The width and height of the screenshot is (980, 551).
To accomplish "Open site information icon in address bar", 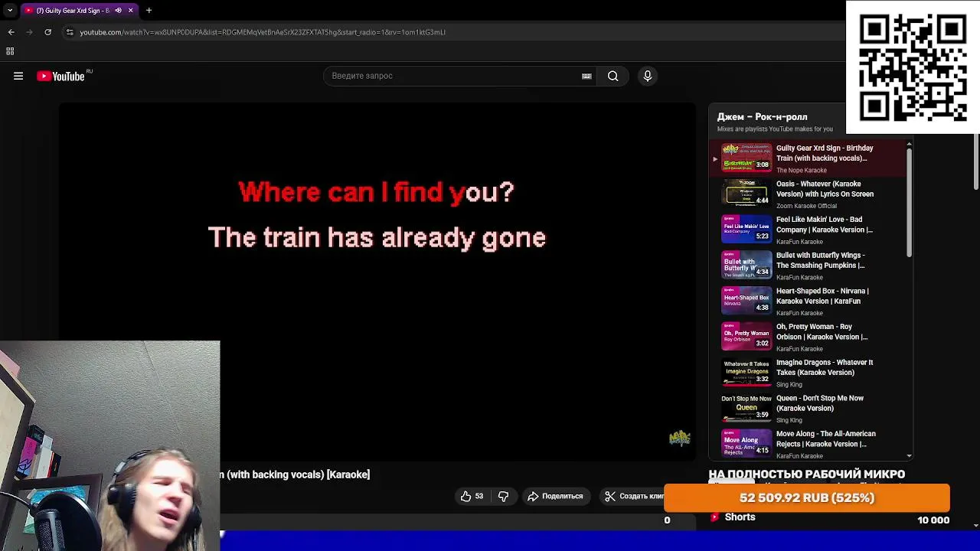I will (x=70, y=32).
